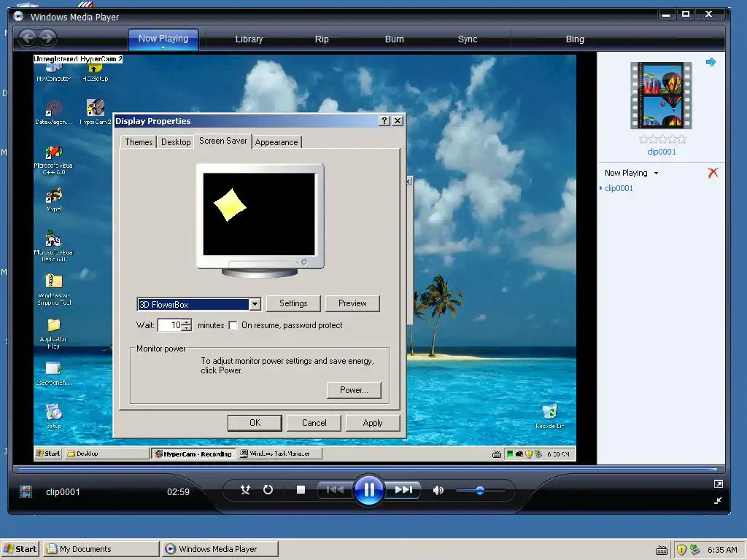Screen dimensions: 747x560
Task: Click the clip0001 film strip thumbnail
Action: (661, 96)
